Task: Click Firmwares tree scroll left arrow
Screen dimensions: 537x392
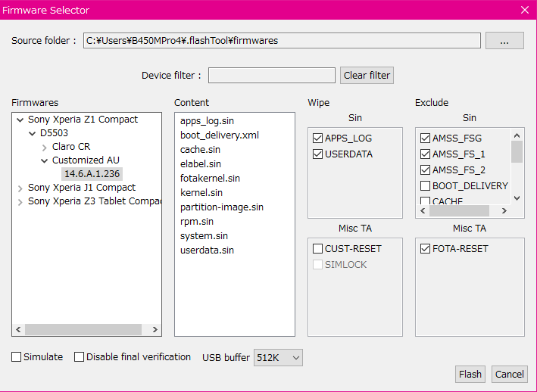Action: 18,329
